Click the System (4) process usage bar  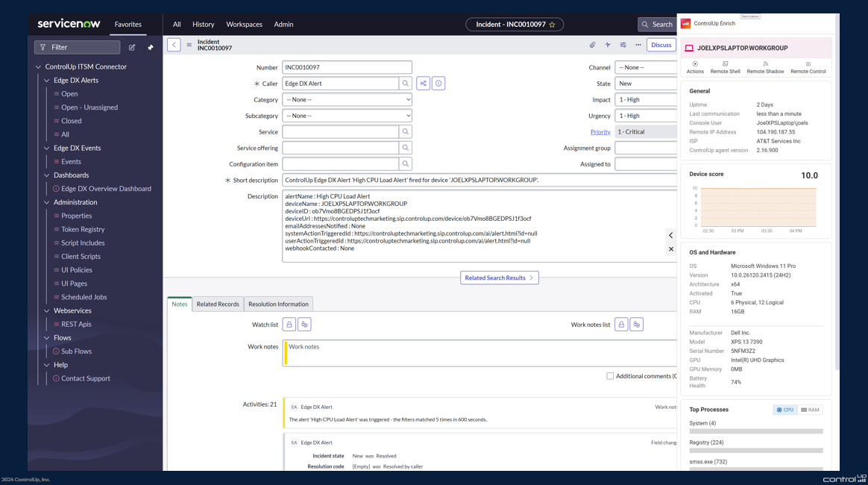(756, 431)
